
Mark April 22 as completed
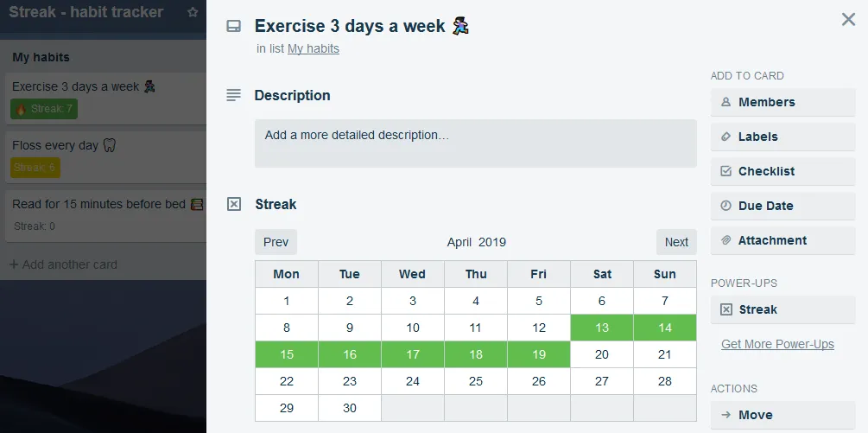pyautogui.click(x=287, y=381)
